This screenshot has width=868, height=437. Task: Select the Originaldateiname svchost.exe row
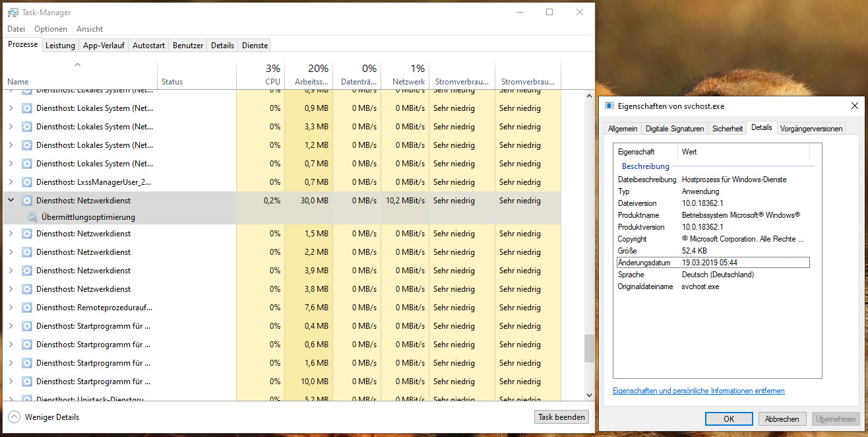(713, 286)
